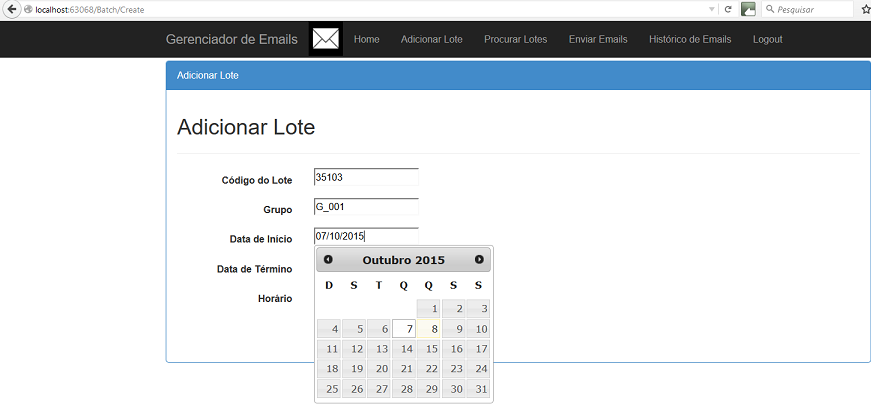Advance calendar to next month
This screenshot has width=871, height=412.
point(479,259)
